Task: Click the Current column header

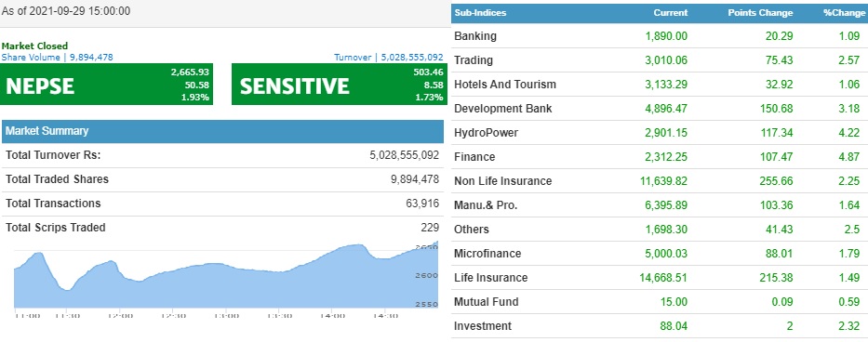Action: tap(671, 13)
